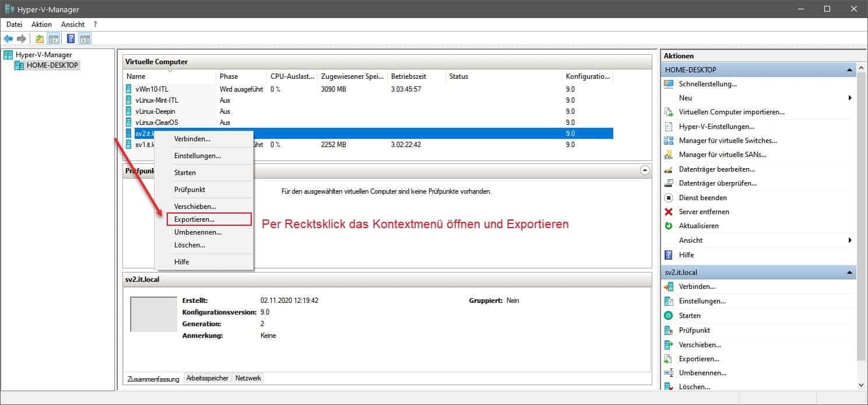This screenshot has height=405, width=868.
Task: Click the blue back arrow in the toolbar
Action: click(8, 39)
